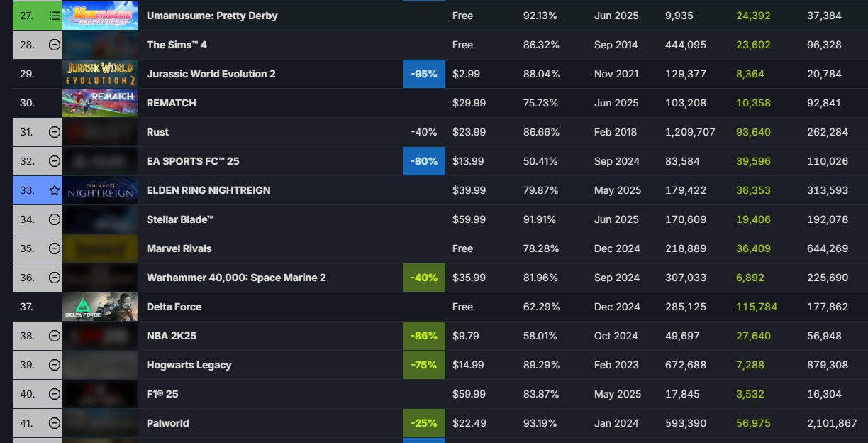Image resolution: width=868 pixels, height=443 pixels.
Task: Open Umamusume: Pretty Derby game page
Action: tap(212, 16)
